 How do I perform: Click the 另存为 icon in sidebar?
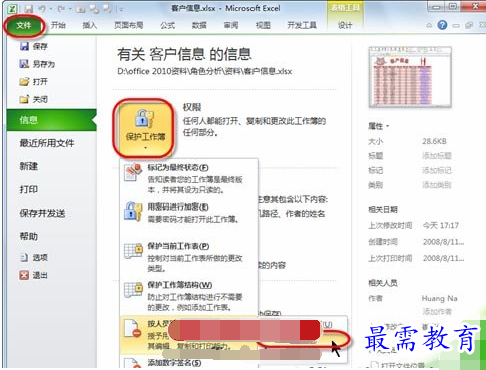tap(24, 64)
